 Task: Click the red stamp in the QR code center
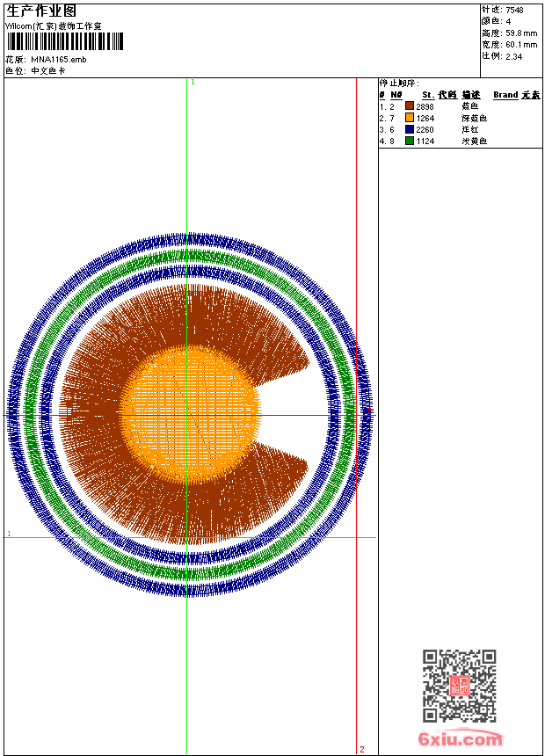(x=460, y=686)
